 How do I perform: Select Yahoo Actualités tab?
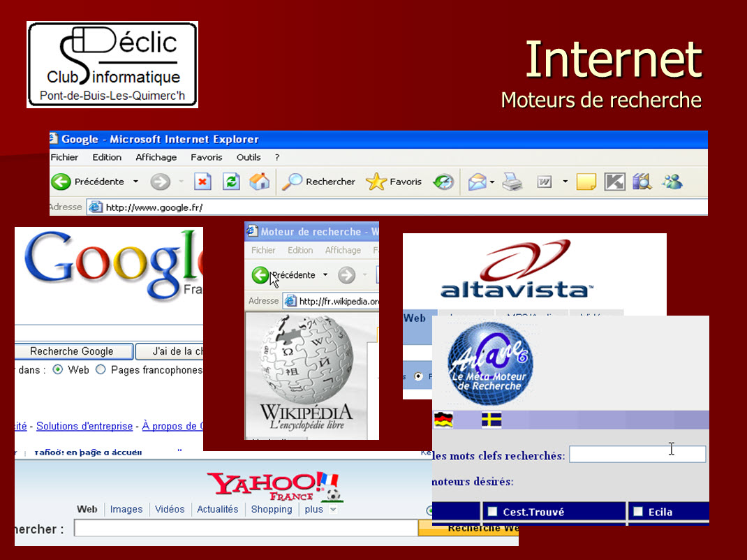point(217,509)
